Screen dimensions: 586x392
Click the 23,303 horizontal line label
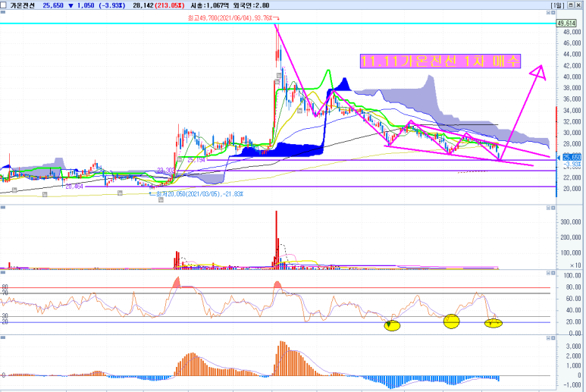pyautogui.click(x=166, y=171)
